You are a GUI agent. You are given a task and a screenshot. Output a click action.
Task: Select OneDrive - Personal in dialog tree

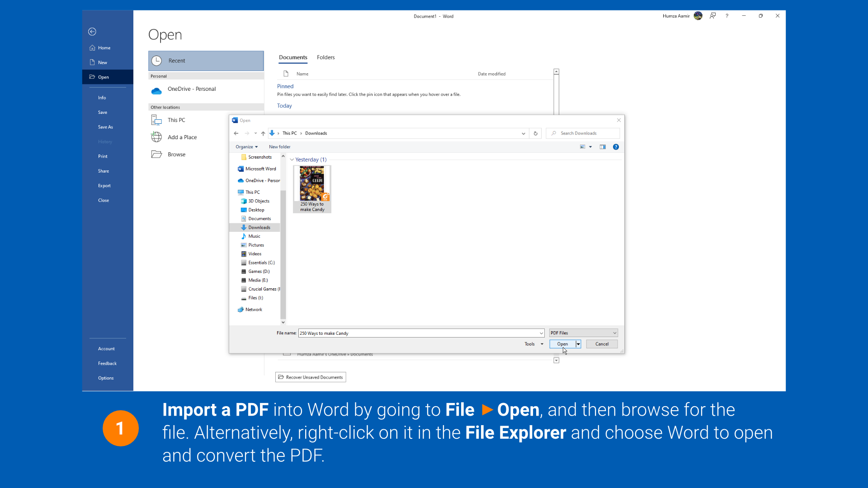point(259,181)
